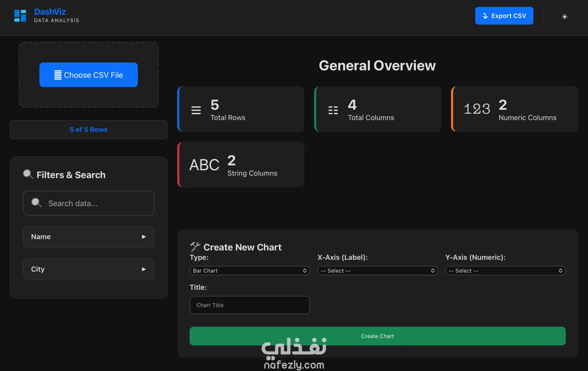Click the Total Columns label
588x371 pixels.
(371, 118)
